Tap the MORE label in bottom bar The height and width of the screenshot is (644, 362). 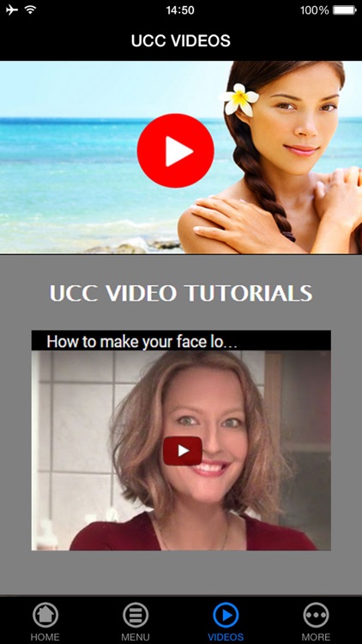point(316,637)
